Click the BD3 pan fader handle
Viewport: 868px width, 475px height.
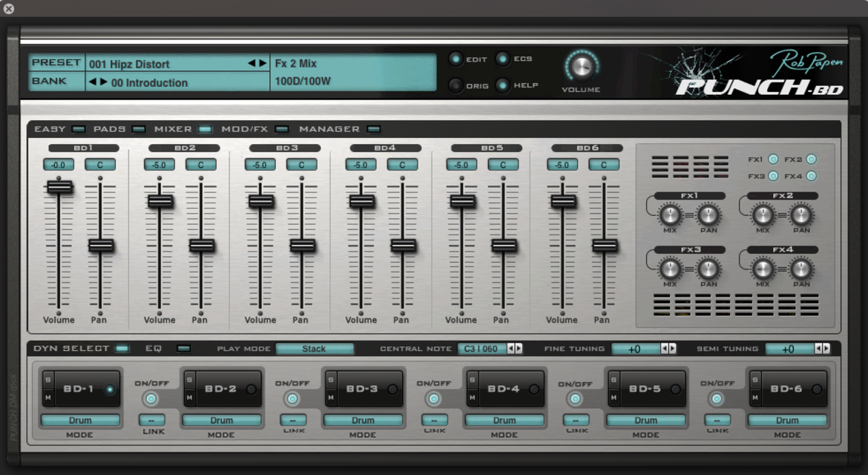[302, 245]
